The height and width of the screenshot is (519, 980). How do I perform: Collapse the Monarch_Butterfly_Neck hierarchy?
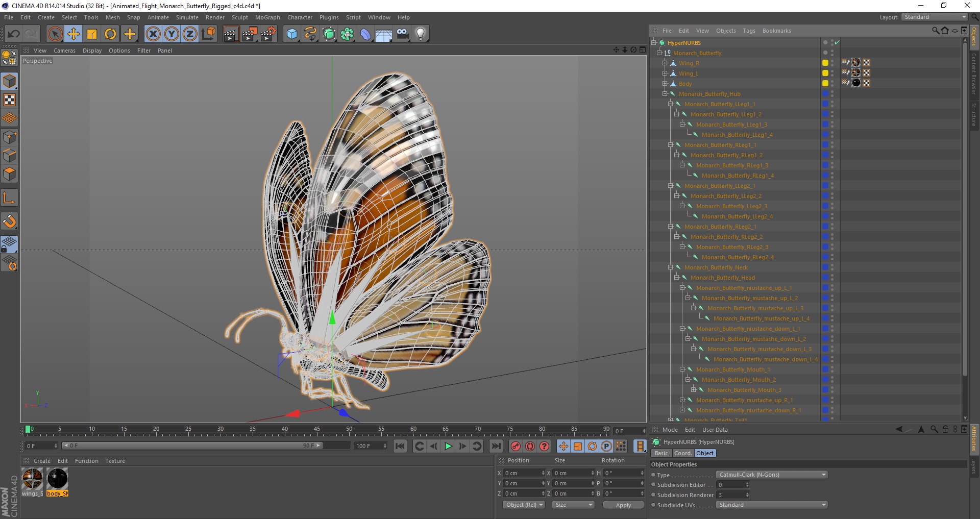coord(671,267)
